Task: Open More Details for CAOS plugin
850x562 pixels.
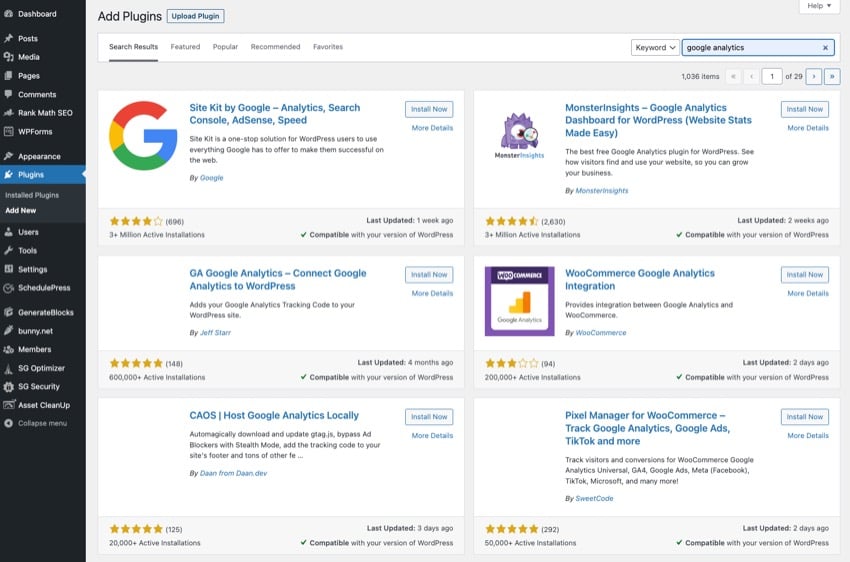Action: click(432, 436)
